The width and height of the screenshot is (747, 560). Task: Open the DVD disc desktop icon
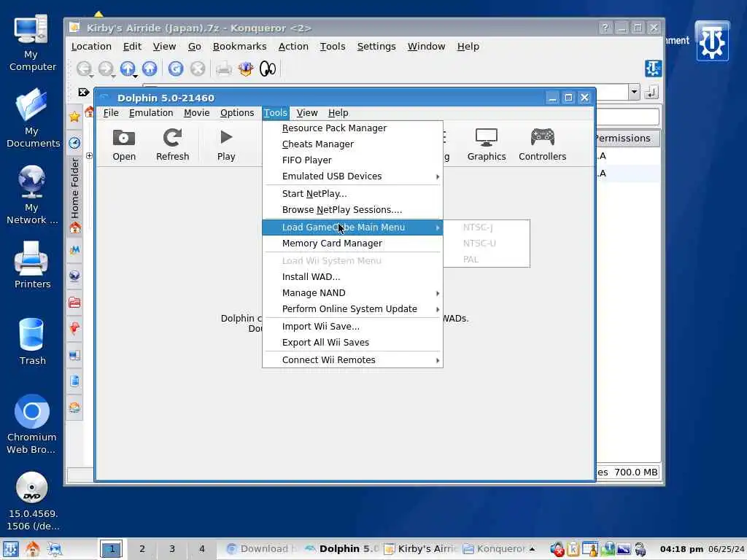pyautogui.click(x=32, y=502)
